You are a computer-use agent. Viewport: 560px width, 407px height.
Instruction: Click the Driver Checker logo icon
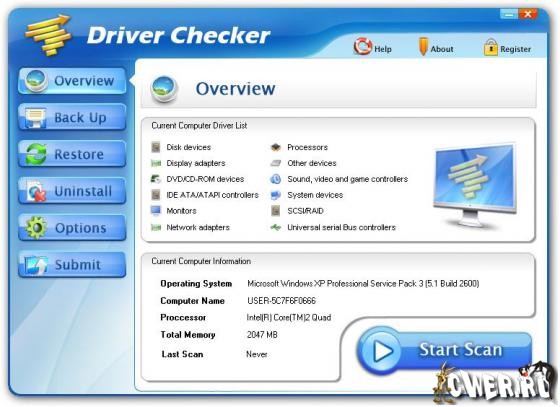(x=49, y=35)
